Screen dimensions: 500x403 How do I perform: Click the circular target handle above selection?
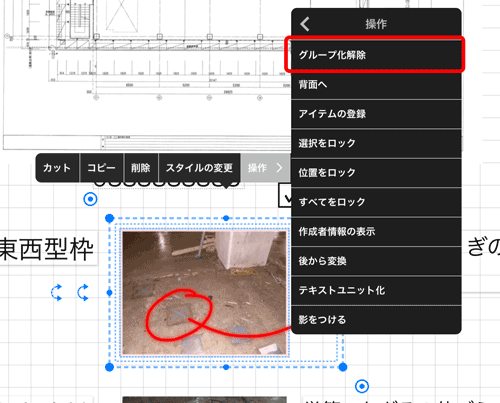coord(90,199)
